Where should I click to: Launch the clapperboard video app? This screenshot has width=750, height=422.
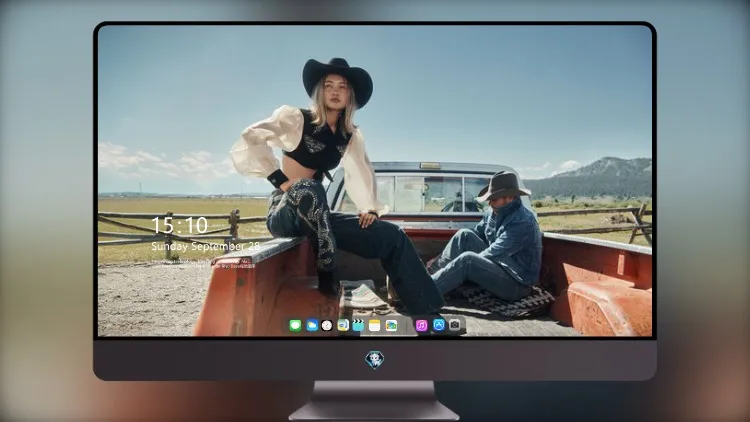click(358, 326)
